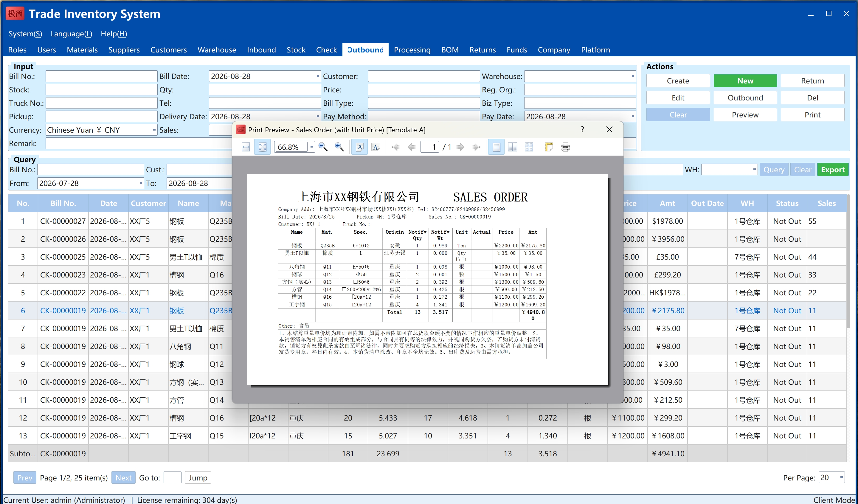This screenshot has height=504, width=858.
Task: Switch to the Suppliers tab
Action: click(x=124, y=50)
